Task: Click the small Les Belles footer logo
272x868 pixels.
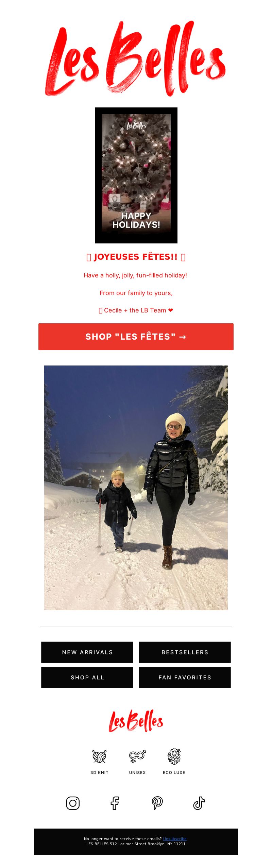Action: (136, 721)
